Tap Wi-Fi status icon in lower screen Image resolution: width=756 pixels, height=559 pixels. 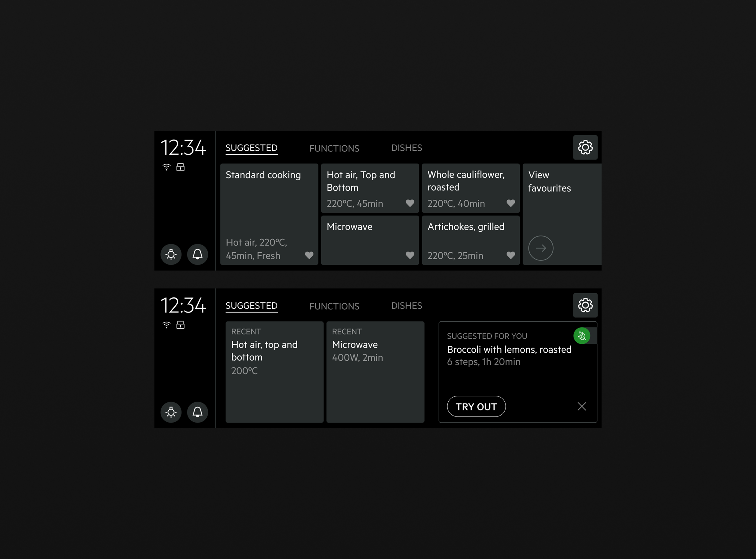(167, 325)
